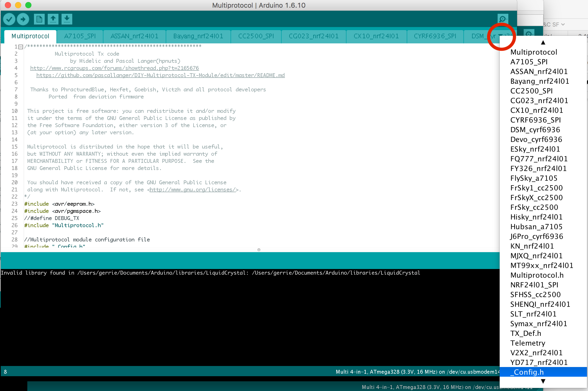Image resolution: width=588 pixels, height=391 pixels.
Task: Switch to the CC2500_SPI tab
Action: click(256, 36)
